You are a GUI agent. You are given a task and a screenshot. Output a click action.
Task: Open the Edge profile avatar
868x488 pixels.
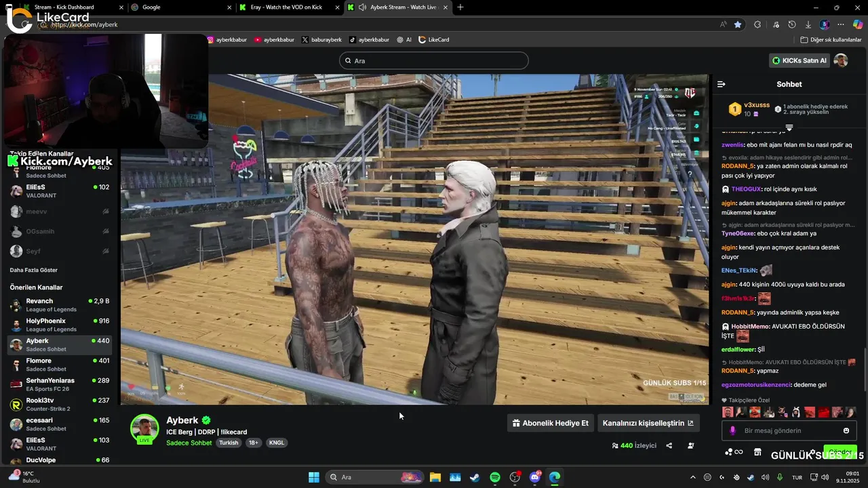(x=825, y=24)
